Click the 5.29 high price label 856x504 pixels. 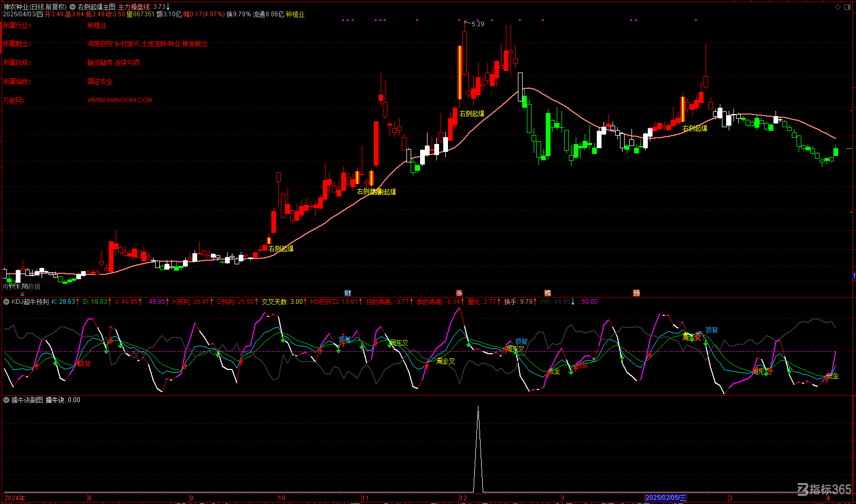coord(478,24)
